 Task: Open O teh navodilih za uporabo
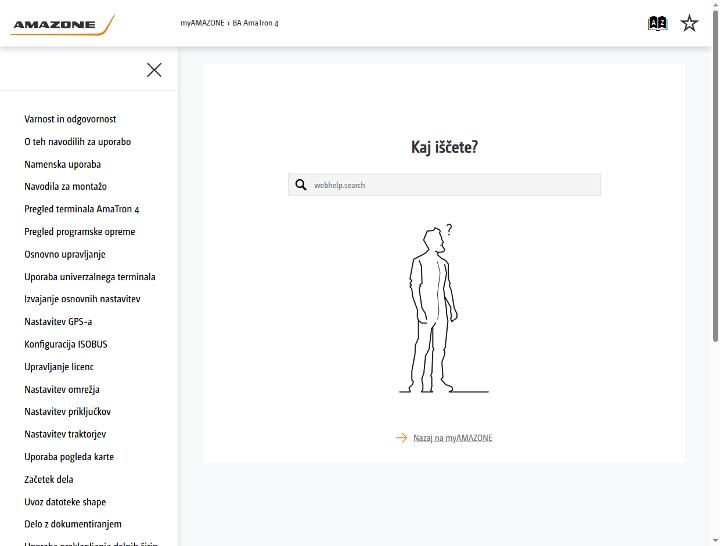click(78, 141)
